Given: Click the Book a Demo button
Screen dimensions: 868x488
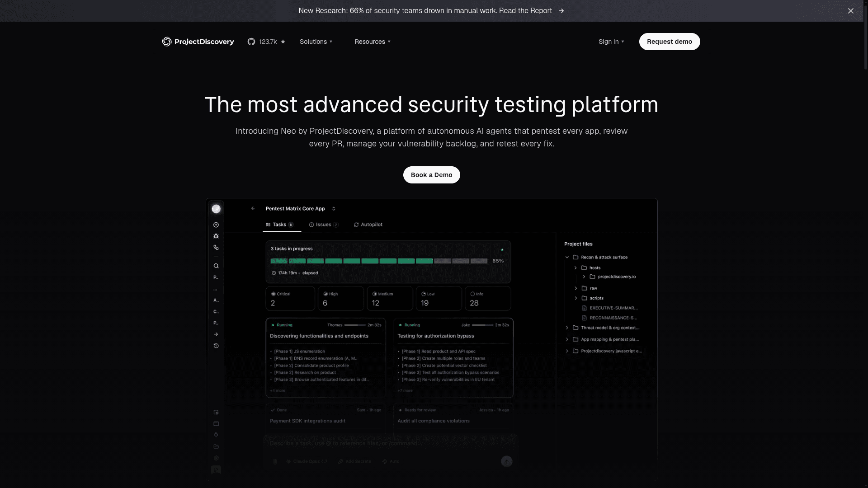Looking at the screenshot, I should pos(432,175).
